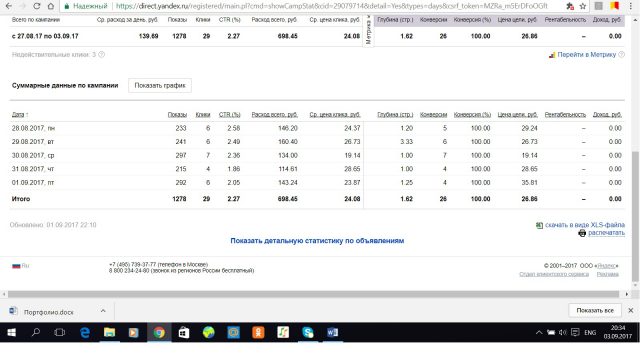Screen dimensions: 640x360
Task: Click the Показать все downloads button
Action: [x=595, y=311]
